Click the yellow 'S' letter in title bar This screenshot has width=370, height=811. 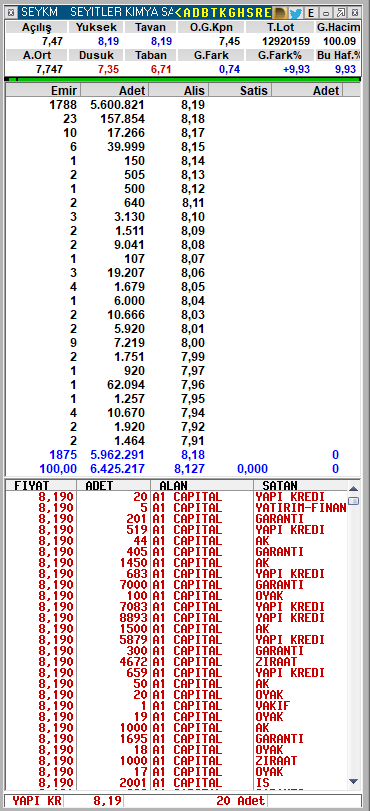[250, 13]
